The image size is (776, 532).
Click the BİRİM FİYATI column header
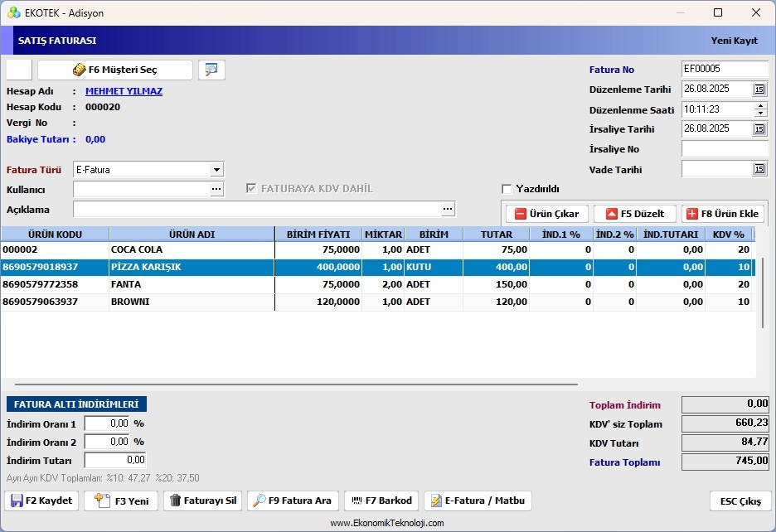318,235
